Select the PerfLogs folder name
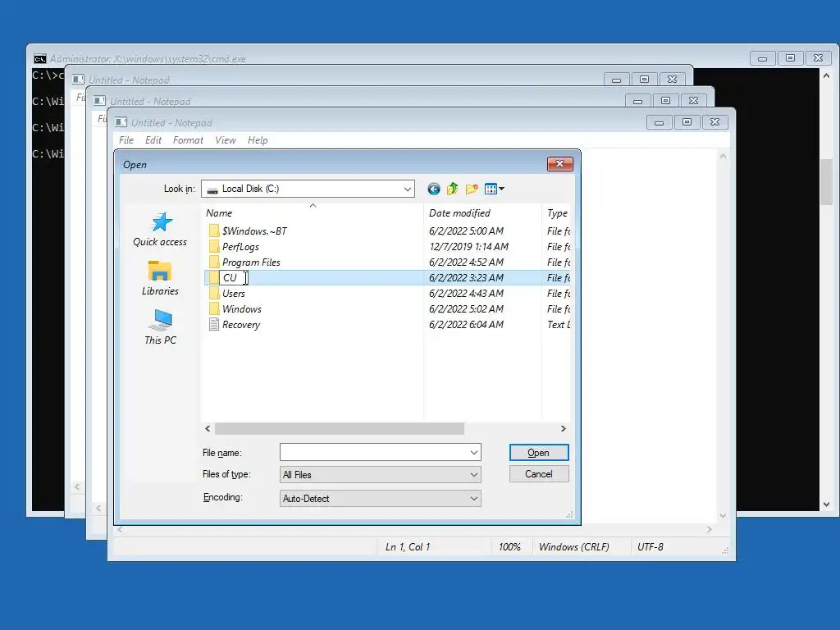This screenshot has width=840, height=630. pyautogui.click(x=240, y=247)
